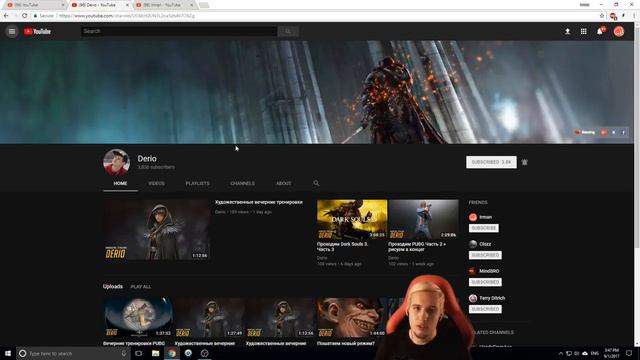
Task: Click the browser back arrow
Action: (x=6, y=16)
